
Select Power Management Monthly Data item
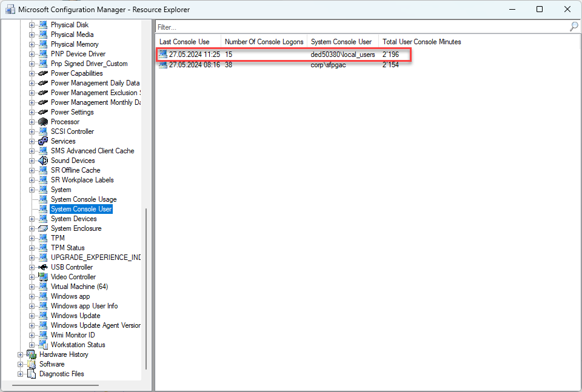95,102
